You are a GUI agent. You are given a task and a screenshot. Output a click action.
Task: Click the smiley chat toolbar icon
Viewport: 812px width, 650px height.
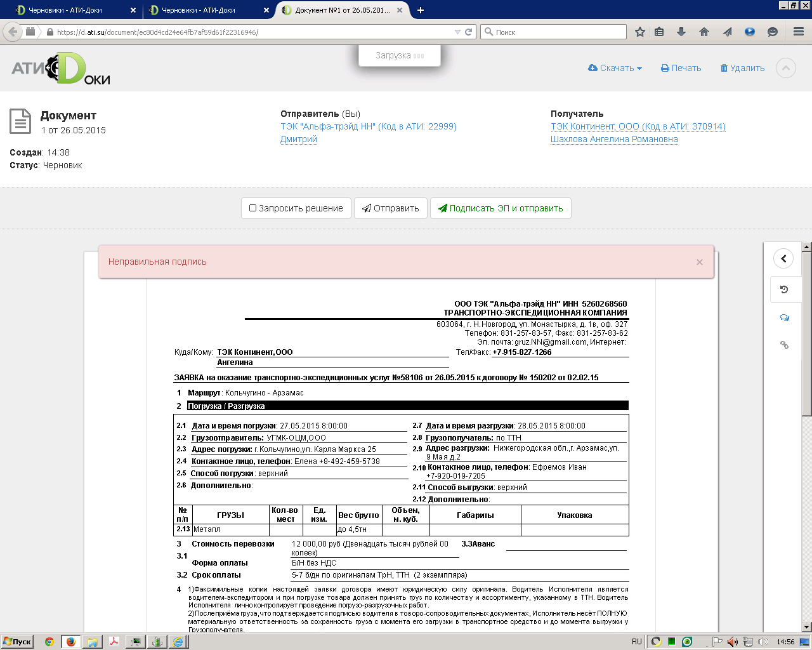point(773,32)
